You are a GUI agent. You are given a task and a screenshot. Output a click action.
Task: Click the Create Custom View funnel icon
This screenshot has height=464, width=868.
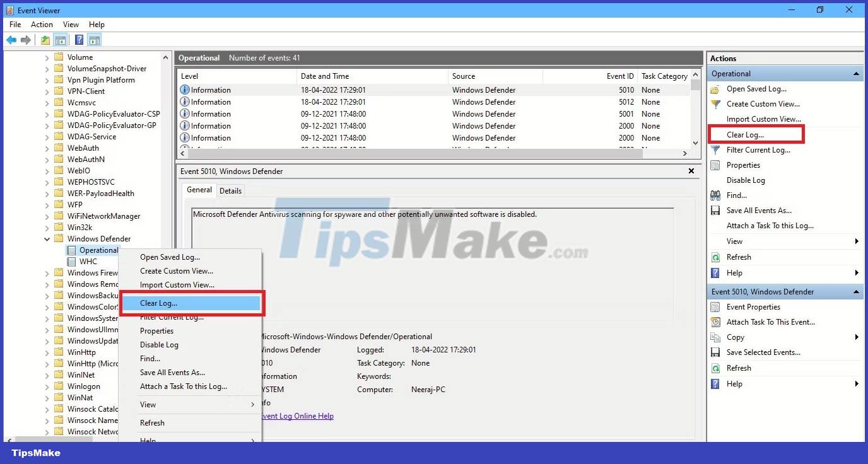(x=717, y=104)
